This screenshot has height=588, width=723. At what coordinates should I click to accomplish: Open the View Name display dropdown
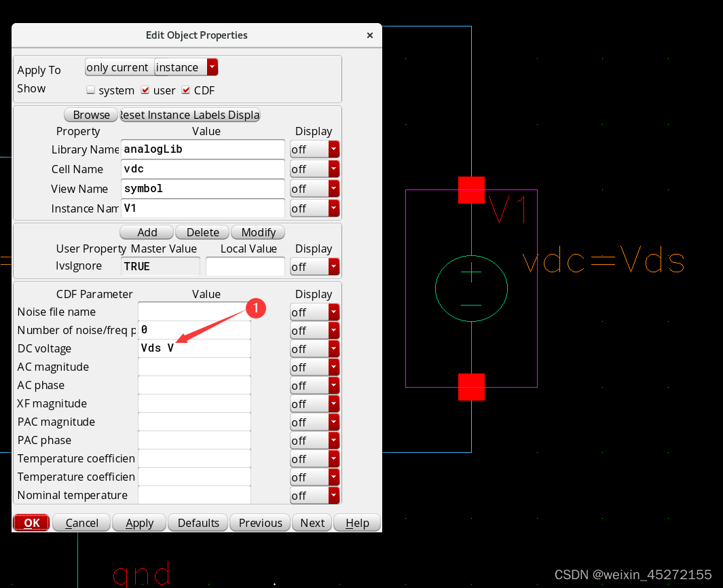coord(332,189)
